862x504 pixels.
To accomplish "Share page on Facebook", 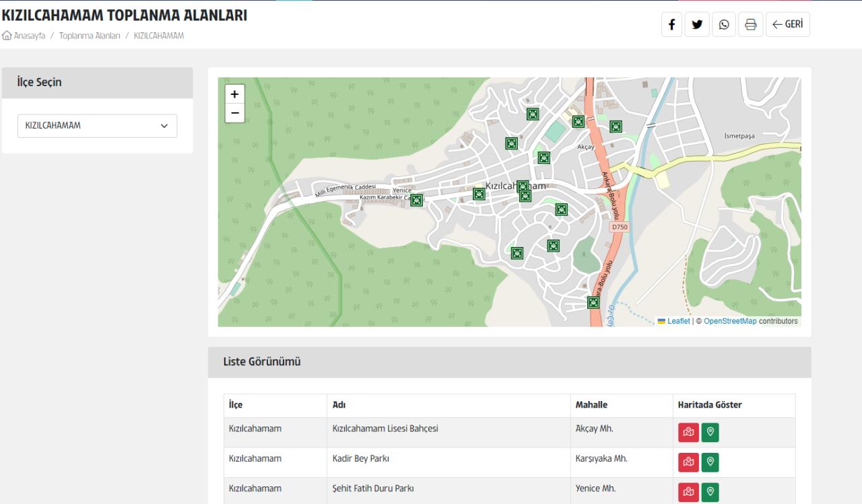I will coord(672,25).
